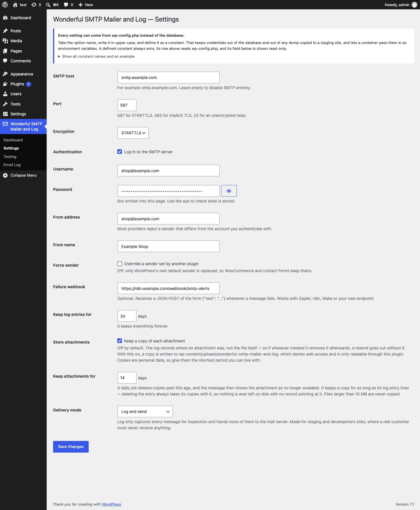This screenshot has width=420, height=510.
Task: Click the Wonderful SMTP envelope icon
Action: click(5, 124)
